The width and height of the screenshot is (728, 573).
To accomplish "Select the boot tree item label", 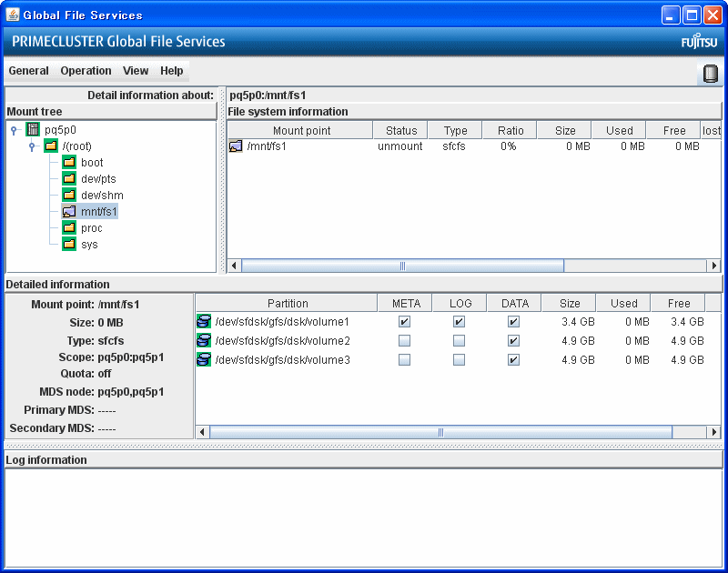I will (x=92, y=163).
